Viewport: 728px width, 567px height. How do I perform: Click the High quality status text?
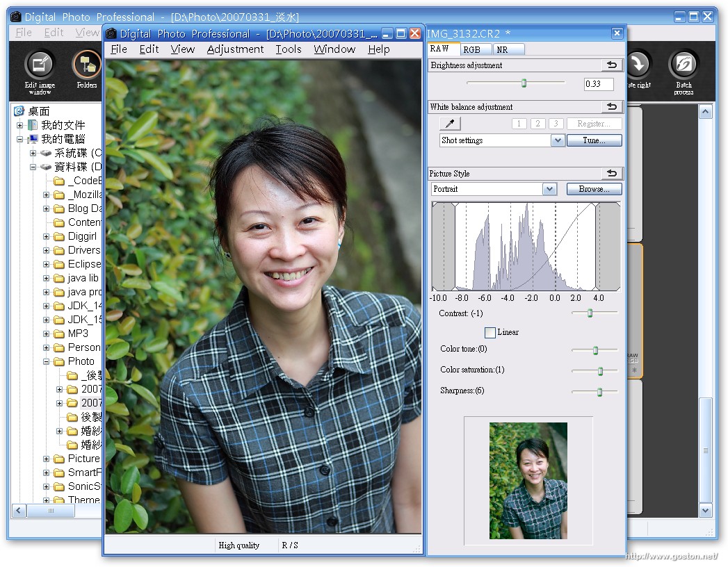tap(239, 545)
